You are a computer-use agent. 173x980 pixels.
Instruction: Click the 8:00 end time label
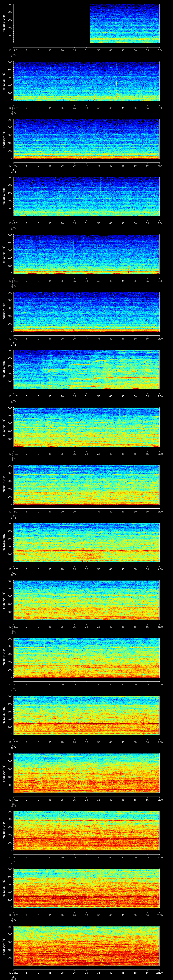160,223
